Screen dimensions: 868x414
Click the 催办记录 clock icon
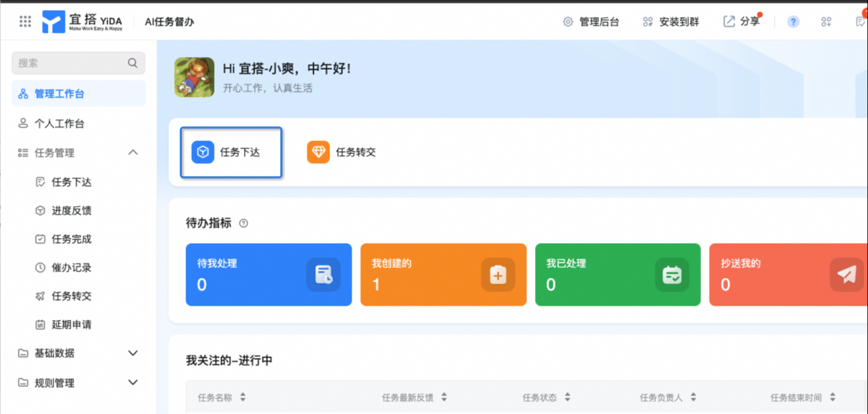(x=40, y=268)
